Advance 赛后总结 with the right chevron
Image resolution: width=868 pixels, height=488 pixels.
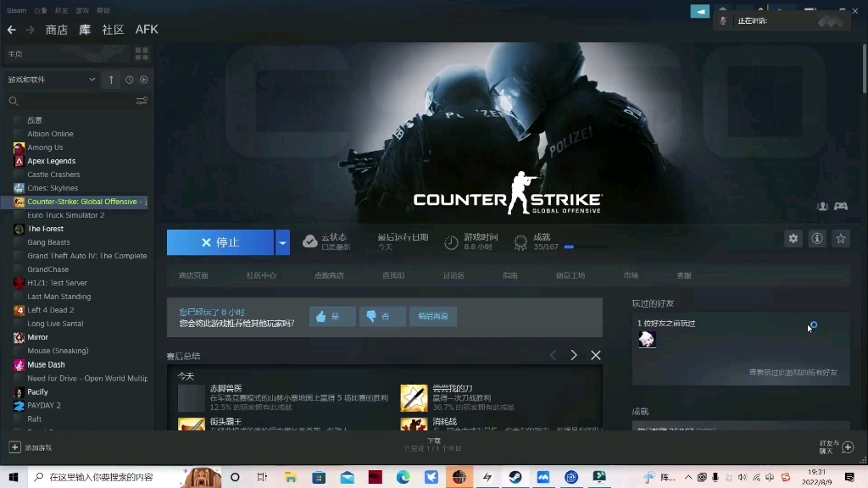coord(573,355)
